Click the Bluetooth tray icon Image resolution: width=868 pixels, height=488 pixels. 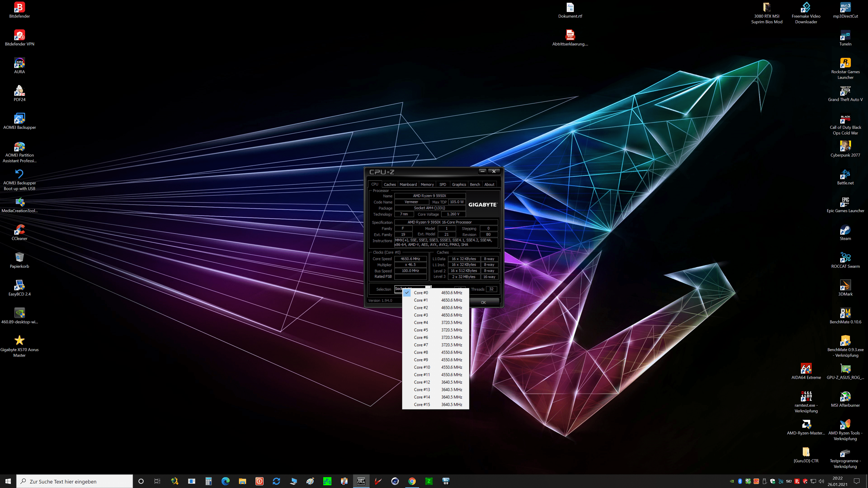pos(740,481)
